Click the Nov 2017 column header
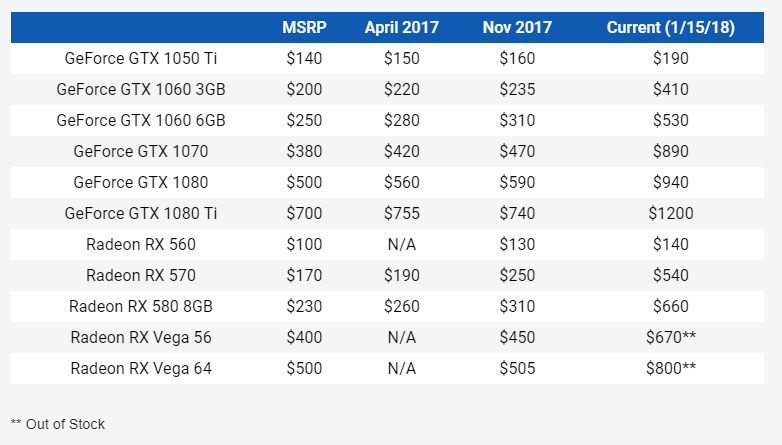782x445 pixels. tap(517, 28)
